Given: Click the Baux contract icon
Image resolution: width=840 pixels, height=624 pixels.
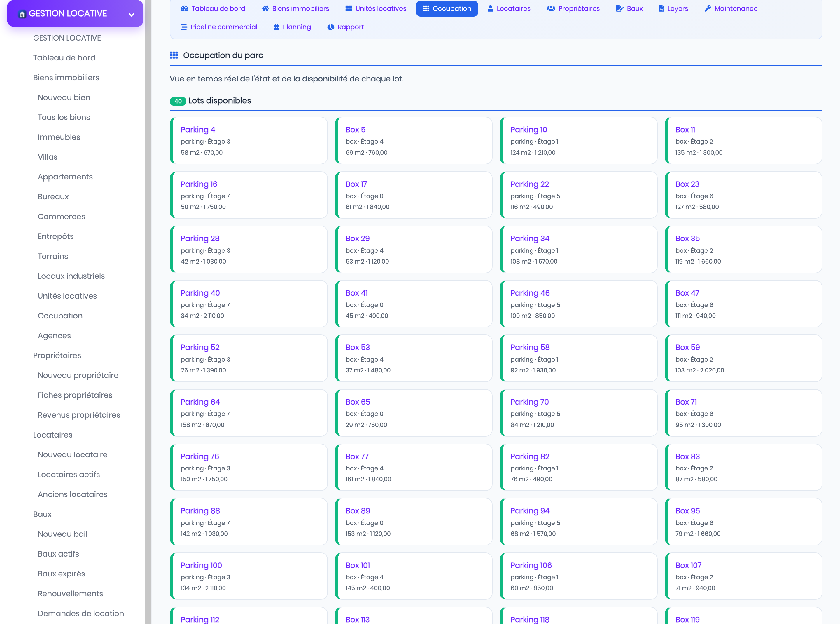Looking at the screenshot, I should (619, 8).
